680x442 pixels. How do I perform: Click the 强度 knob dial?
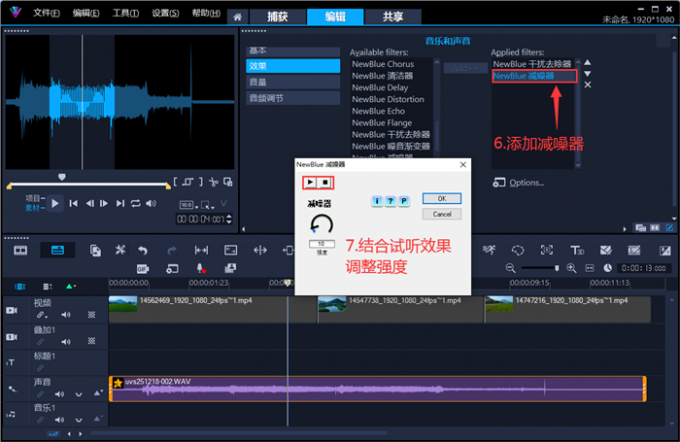point(321,223)
